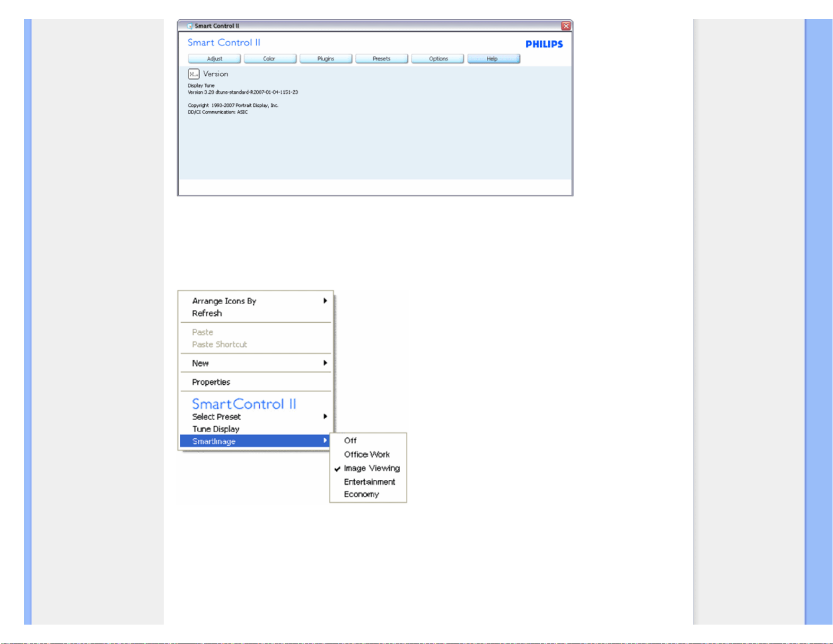The width and height of the screenshot is (833, 644).
Task: Click the Options button
Action: (x=438, y=59)
